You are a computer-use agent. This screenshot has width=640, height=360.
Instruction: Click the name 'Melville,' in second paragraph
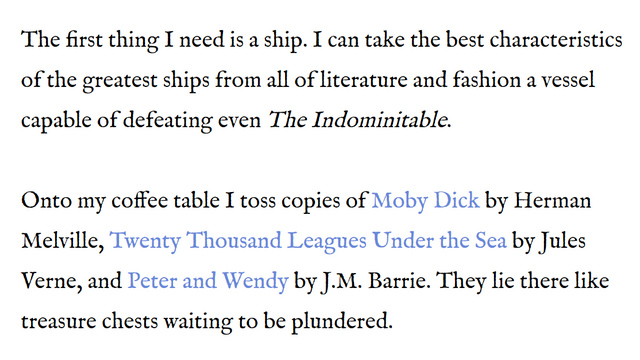[62, 241]
